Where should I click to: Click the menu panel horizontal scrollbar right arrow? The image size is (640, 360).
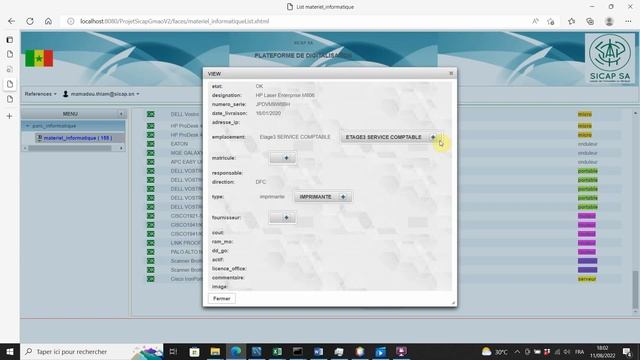[121, 148]
